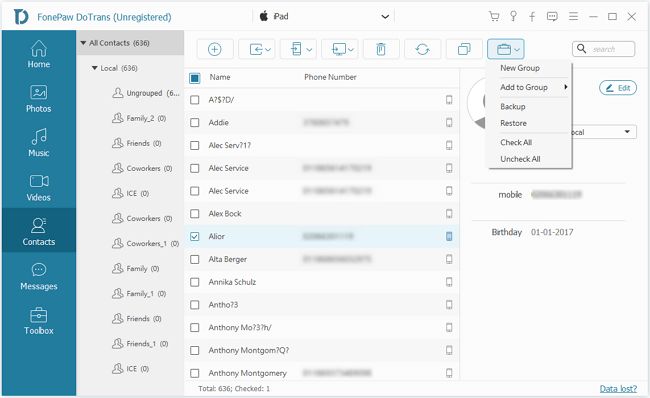Expand the Add to Group submenu arrow
Screen dimensions: 650x398
pyautogui.click(x=565, y=87)
